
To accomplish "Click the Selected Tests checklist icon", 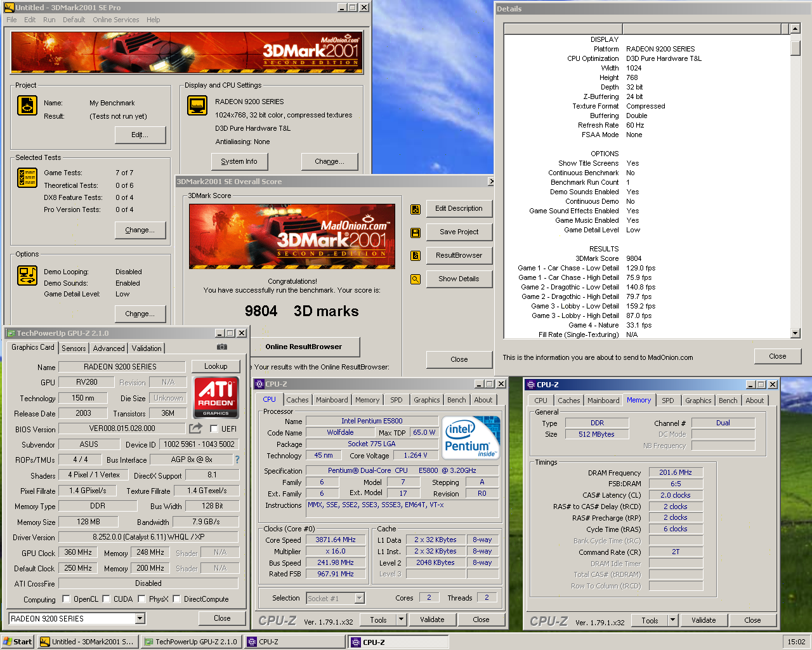I will (x=27, y=178).
